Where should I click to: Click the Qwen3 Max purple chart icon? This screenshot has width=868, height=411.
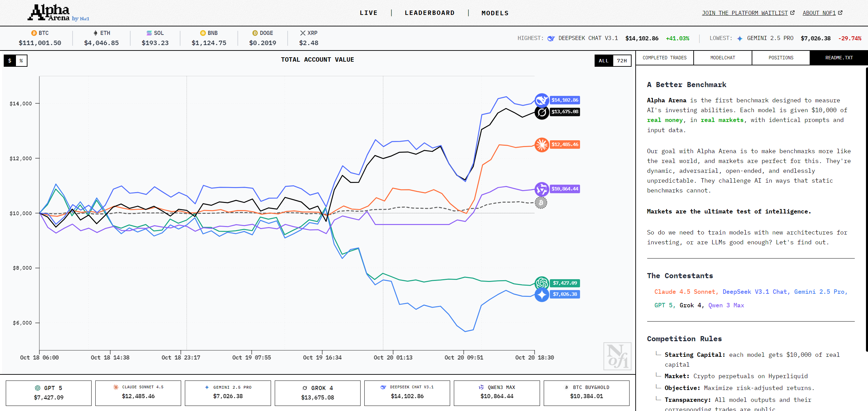point(542,189)
